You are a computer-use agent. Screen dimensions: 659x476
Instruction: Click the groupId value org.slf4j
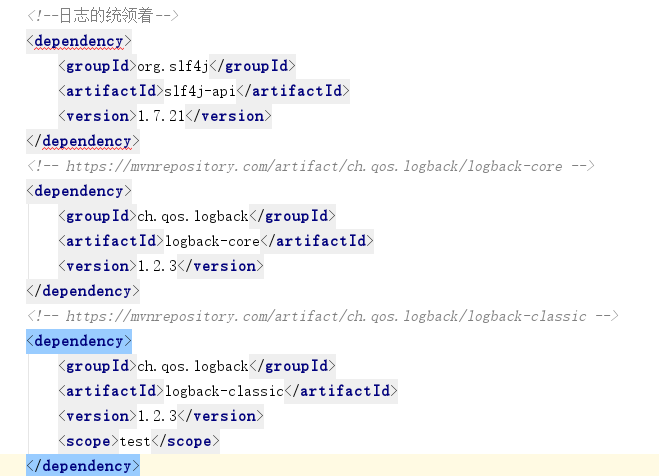point(173,66)
